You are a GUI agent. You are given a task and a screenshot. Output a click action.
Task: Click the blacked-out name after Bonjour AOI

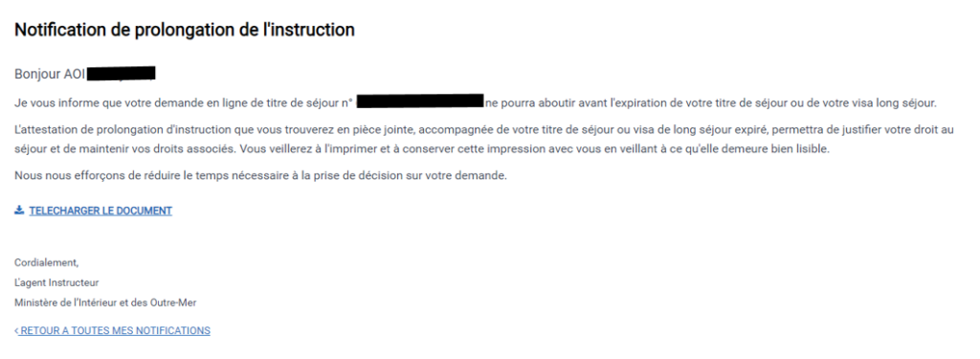[x=121, y=73]
